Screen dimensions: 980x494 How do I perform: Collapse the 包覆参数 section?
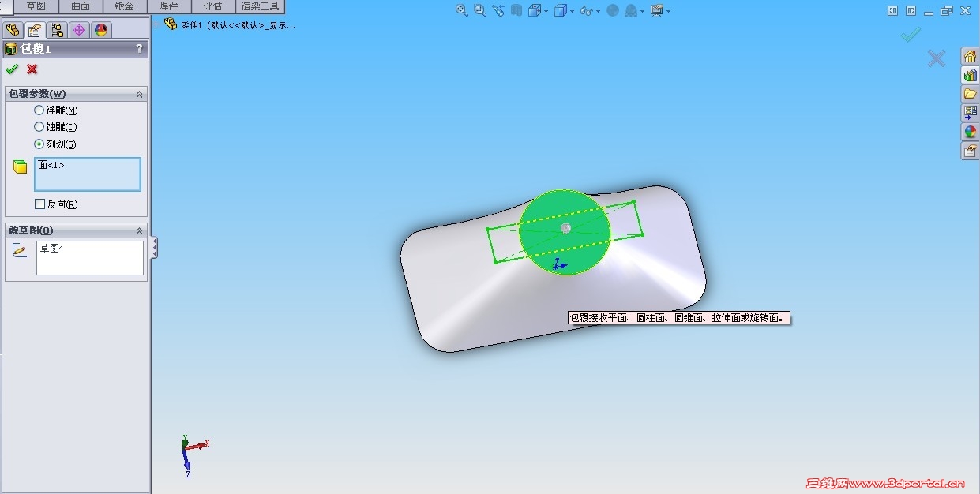pos(140,94)
